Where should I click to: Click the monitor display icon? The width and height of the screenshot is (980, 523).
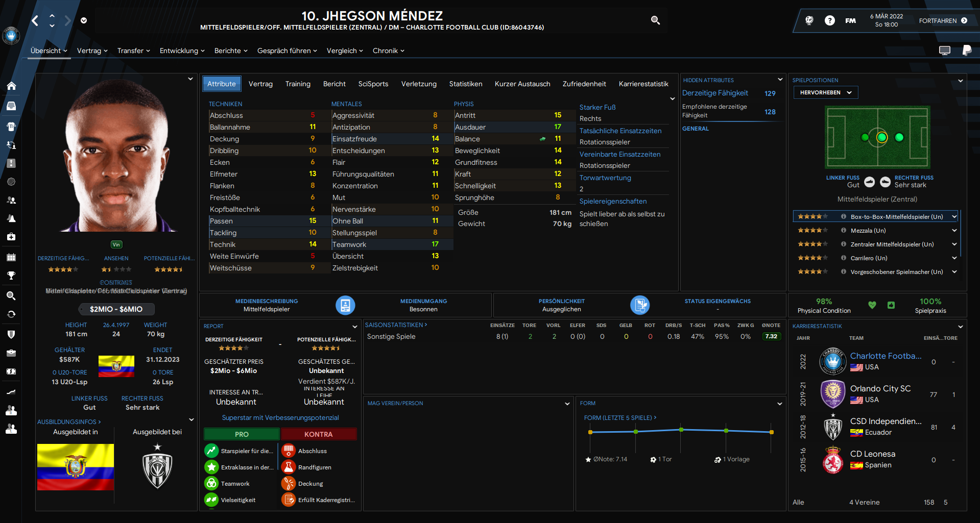click(945, 50)
